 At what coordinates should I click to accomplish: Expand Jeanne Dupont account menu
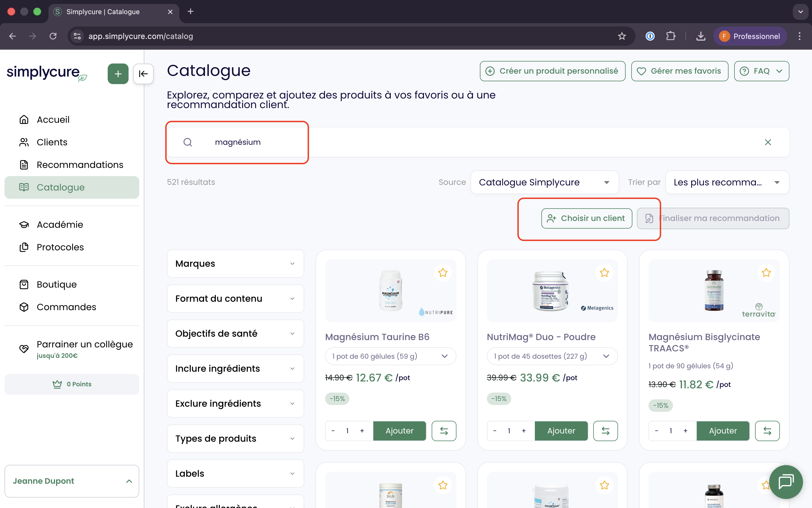72,481
